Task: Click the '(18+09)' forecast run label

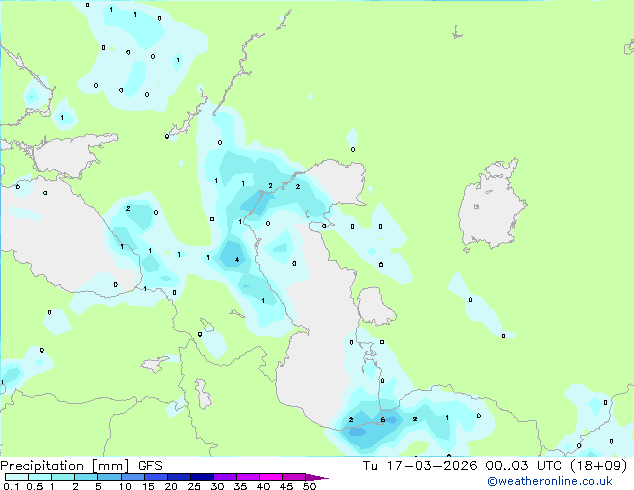Action: coord(598,466)
